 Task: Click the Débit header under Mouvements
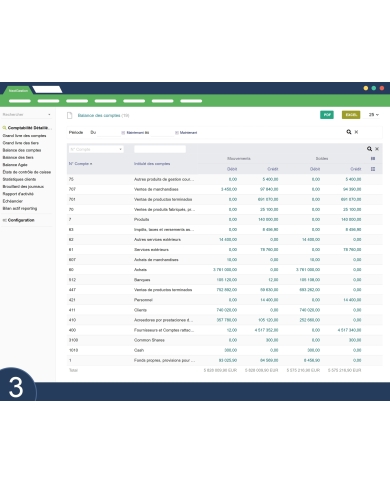(232, 169)
